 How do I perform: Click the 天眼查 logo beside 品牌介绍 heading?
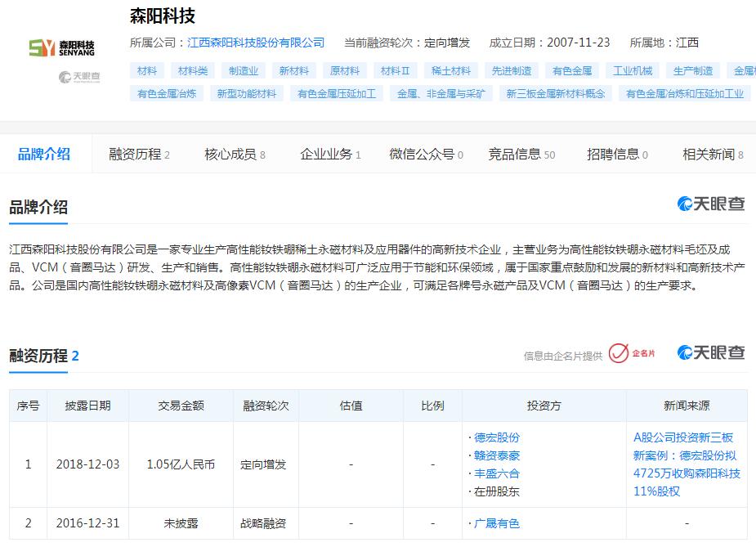click(711, 204)
